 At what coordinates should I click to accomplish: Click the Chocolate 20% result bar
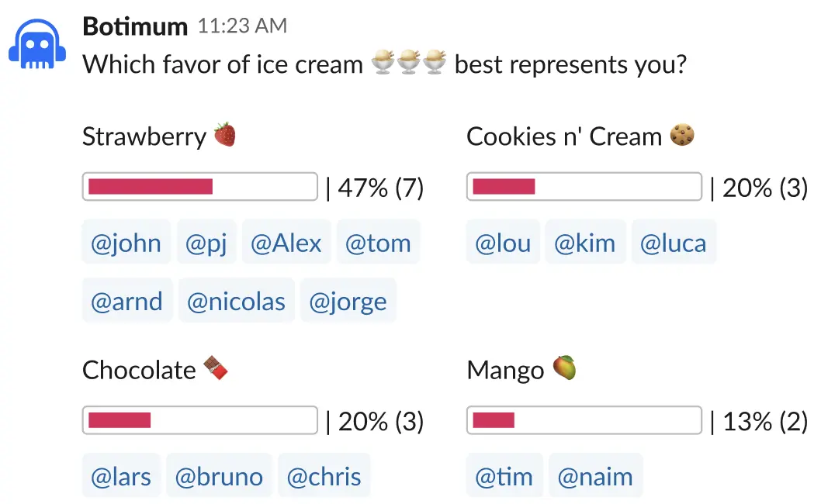pyautogui.click(x=200, y=419)
